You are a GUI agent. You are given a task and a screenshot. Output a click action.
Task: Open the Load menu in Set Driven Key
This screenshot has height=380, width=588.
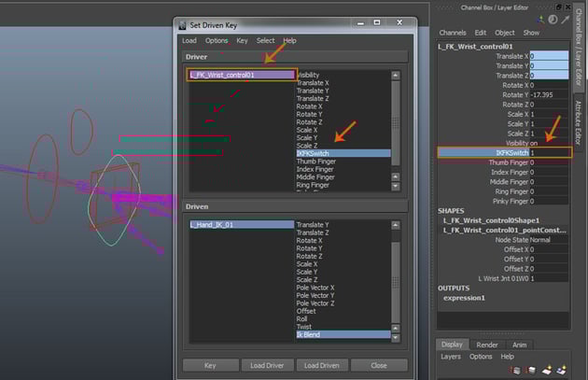point(189,40)
